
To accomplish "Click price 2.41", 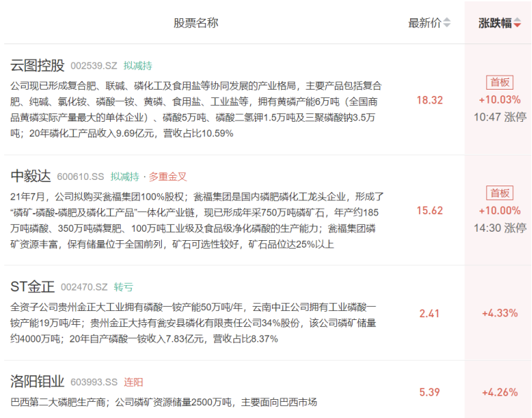I will [x=429, y=313].
